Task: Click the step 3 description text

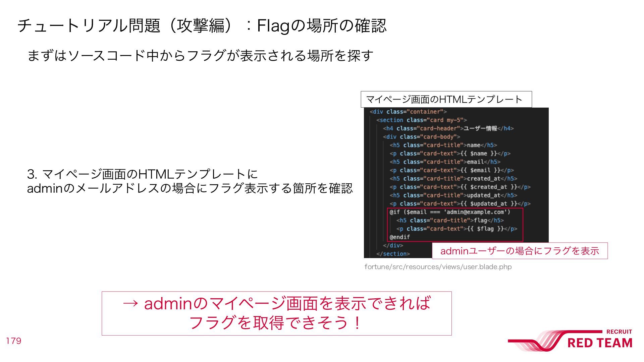Action: tap(190, 181)
